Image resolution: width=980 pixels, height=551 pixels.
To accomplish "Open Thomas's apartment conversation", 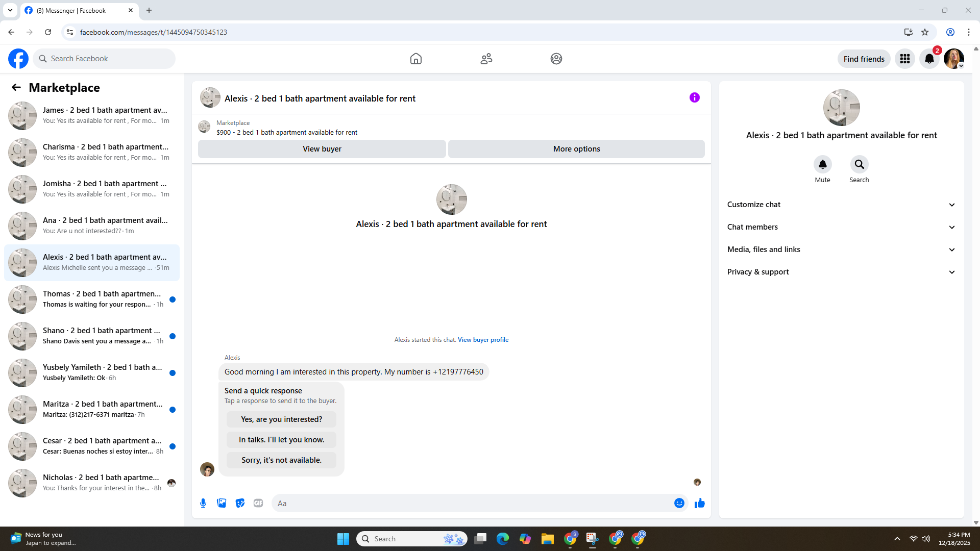I will pyautogui.click(x=92, y=299).
